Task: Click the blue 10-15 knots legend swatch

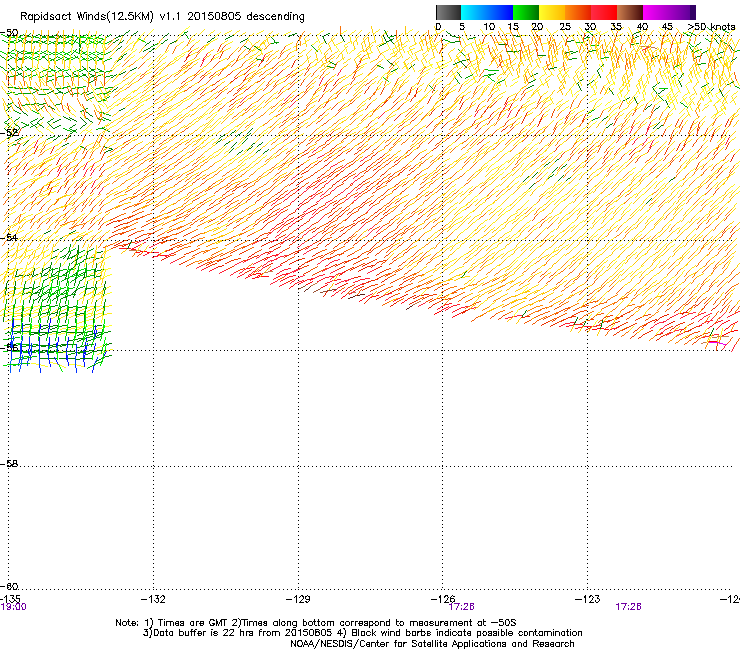Action: coord(500,12)
